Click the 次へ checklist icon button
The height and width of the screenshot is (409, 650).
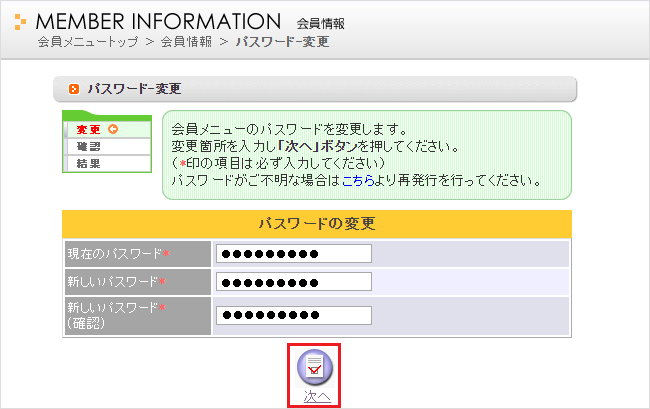[x=316, y=367]
